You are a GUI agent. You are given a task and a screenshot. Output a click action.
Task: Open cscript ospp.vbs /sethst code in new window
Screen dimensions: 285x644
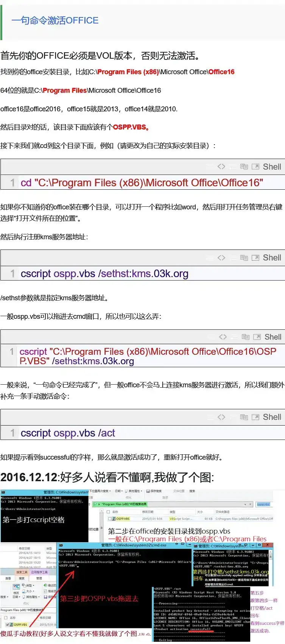pyautogui.click(x=255, y=258)
